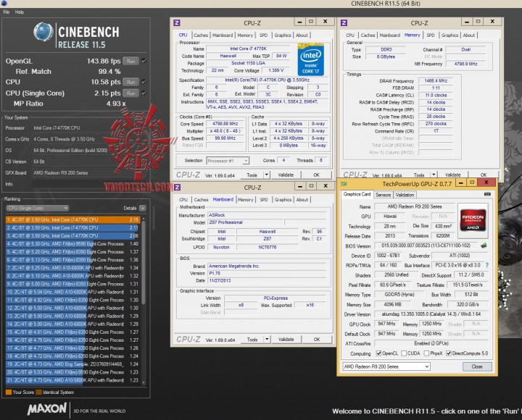This screenshot has width=522, height=420.
Task: Click the Driver Version field in GPU-Z
Action: point(431,314)
